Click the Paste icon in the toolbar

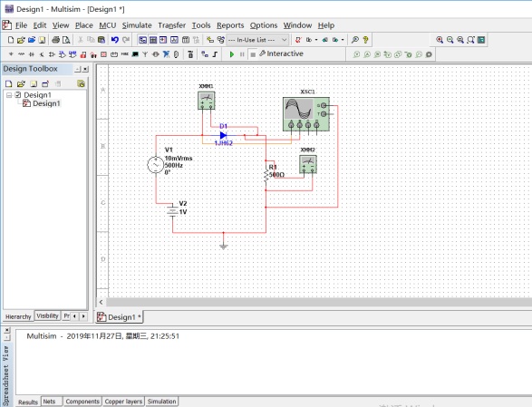(x=102, y=40)
